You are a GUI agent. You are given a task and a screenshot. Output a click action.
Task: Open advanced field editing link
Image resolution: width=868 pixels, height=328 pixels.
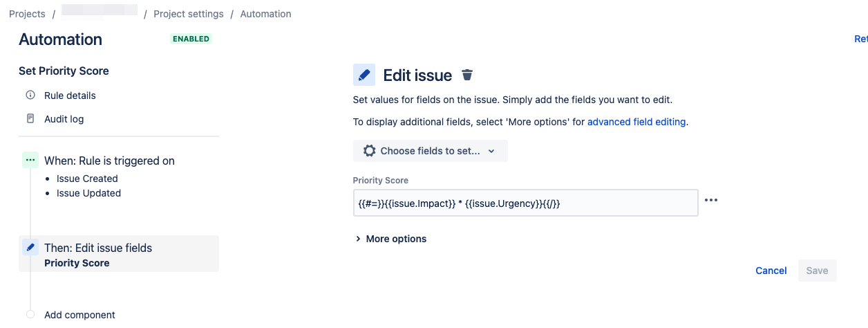pos(636,122)
